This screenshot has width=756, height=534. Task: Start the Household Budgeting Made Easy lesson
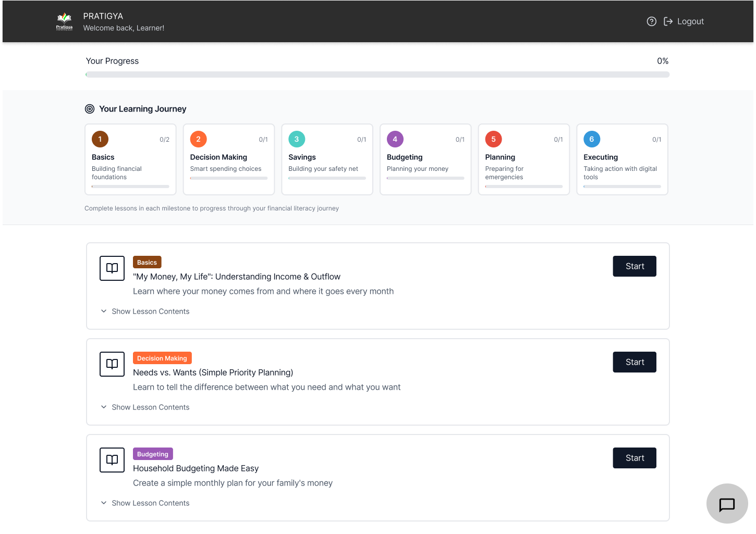coord(635,458)
